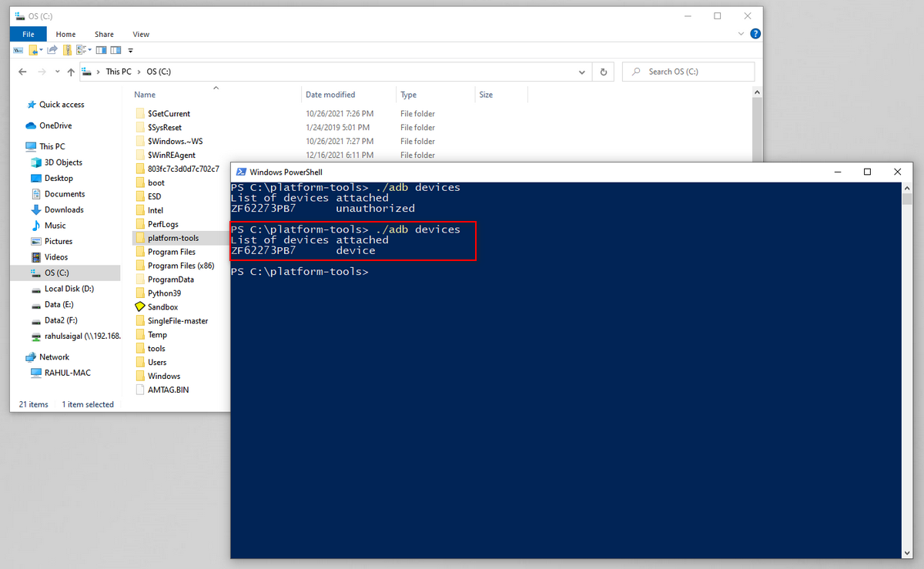This screenshot has height=569, width=924.
Task: Select rahulsaigal network drive
Action: [x=75, y=336]
